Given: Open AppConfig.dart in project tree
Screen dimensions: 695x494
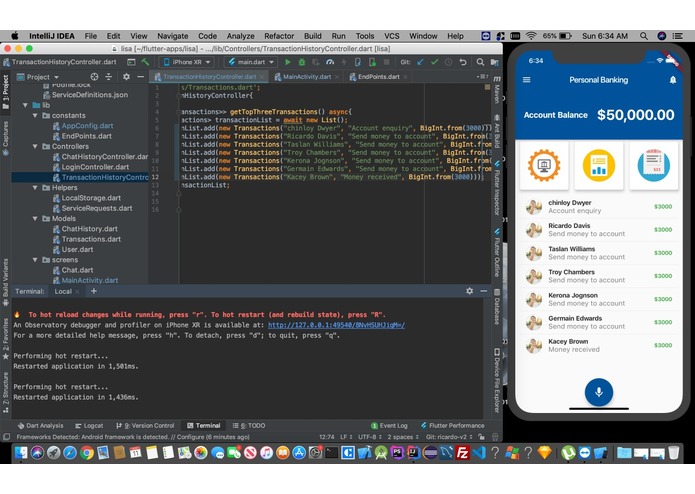Looking at the screenshot, I should tap(87, 126).
